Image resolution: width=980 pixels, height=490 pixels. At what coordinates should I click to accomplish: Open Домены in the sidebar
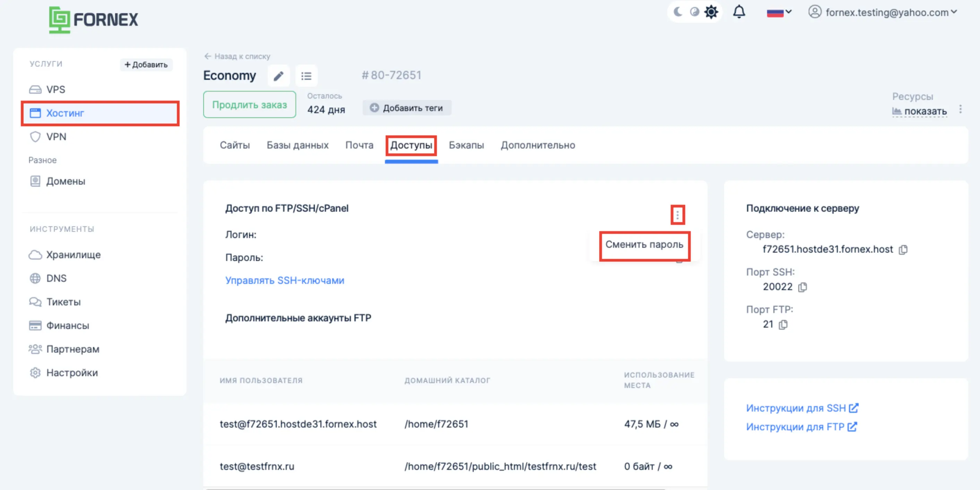[x=100, y=181]
